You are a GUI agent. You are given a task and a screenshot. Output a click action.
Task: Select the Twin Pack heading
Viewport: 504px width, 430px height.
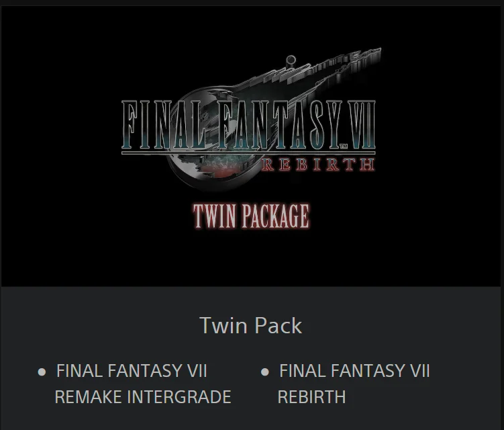tap(251, 325)
